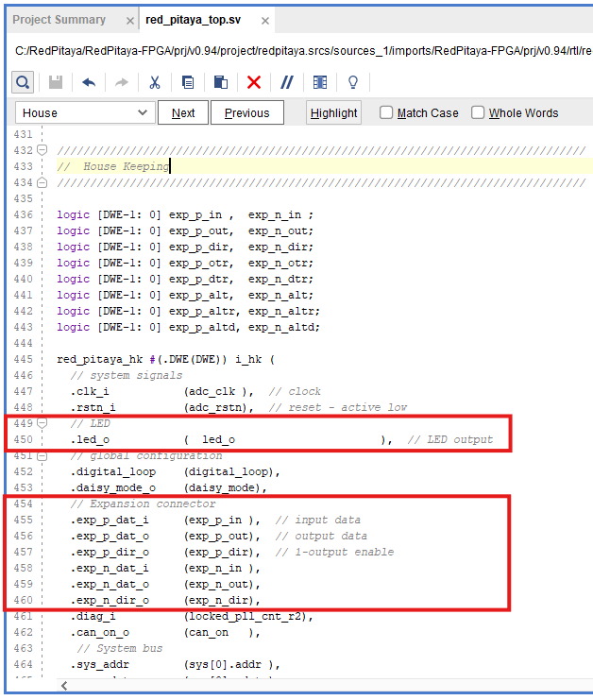Find the Next match
The image size is (593, 700).
[183, 113]
